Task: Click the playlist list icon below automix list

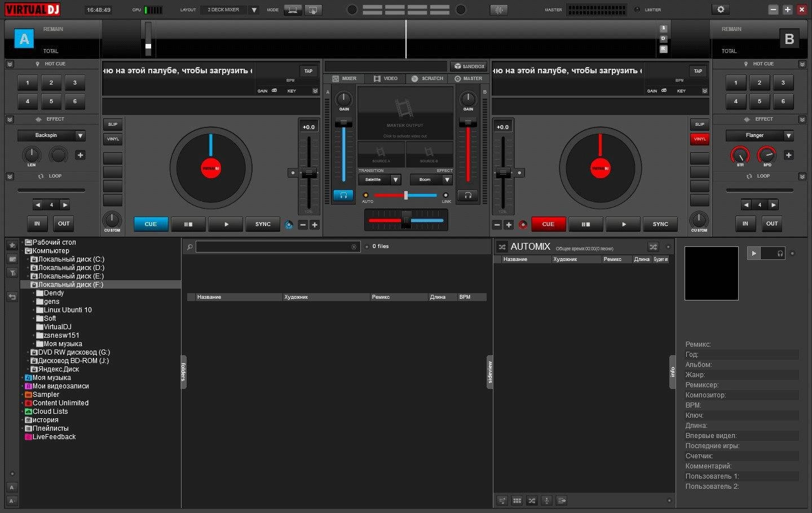Action: (502, 501)
